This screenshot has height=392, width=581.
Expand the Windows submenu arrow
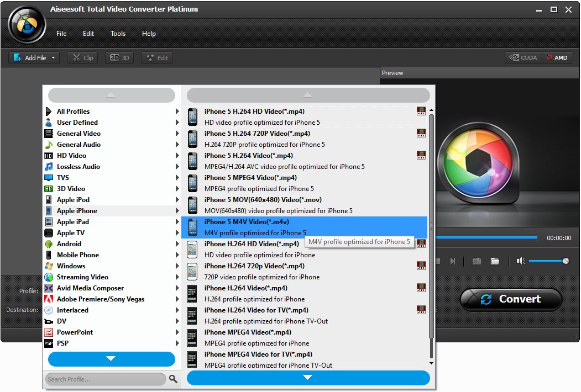tap(177, 266)
